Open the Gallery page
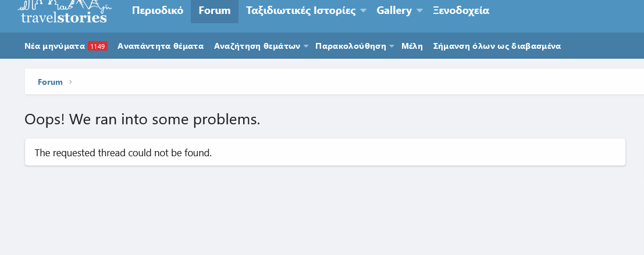 click(x=394, y=10)
